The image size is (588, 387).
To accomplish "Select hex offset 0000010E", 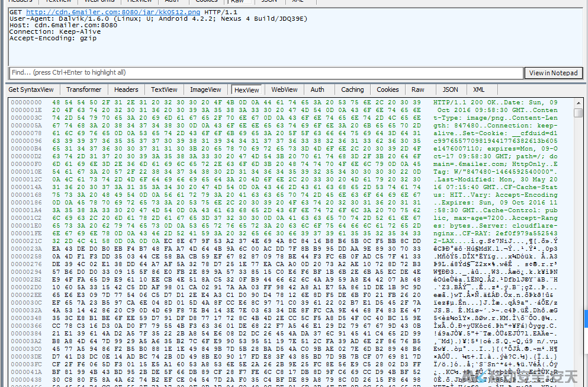I will [26, 171].
